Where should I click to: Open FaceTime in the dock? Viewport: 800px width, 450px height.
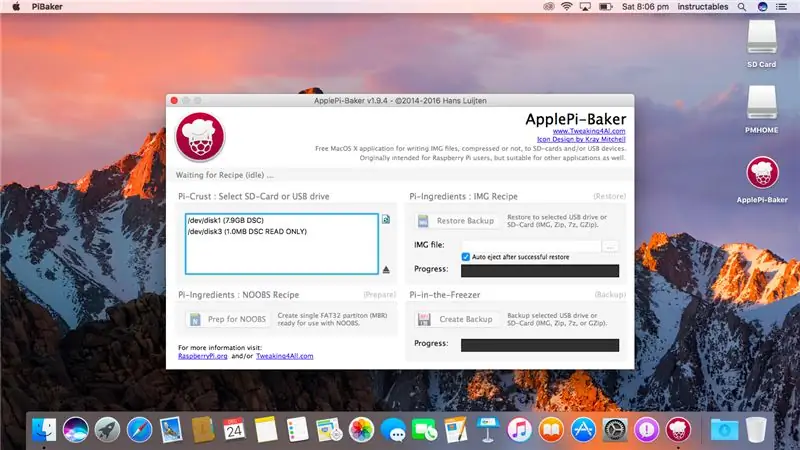coord(424,430)
